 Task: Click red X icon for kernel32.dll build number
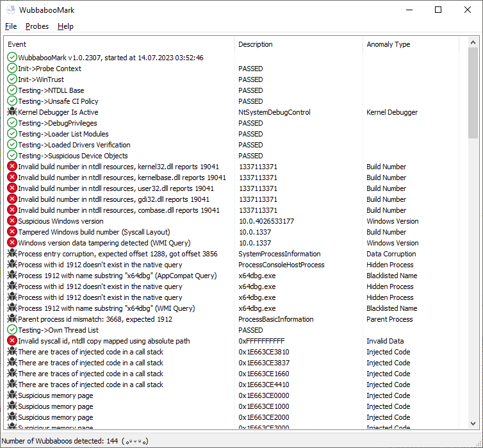(x=12, y=167)
